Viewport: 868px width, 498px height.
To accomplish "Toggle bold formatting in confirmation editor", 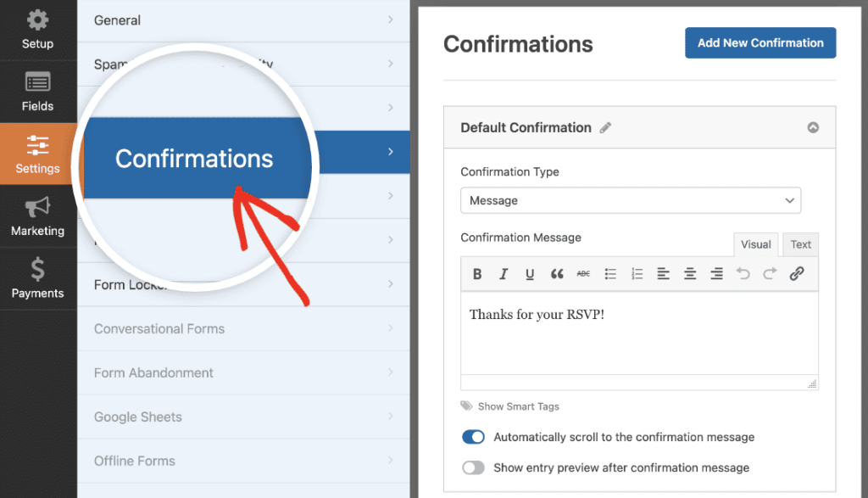I will point(477,273).
